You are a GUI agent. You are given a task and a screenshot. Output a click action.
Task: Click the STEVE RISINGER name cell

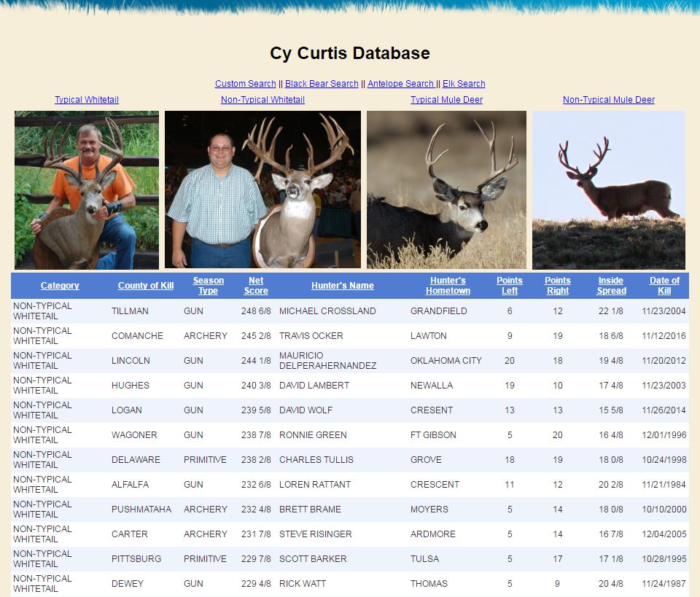pyautogui.click(x=315, y=534)
